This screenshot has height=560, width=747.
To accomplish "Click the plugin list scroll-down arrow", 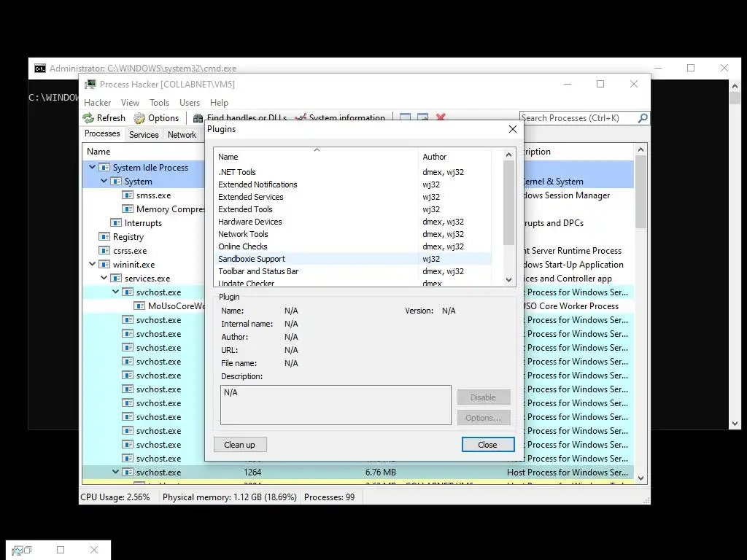I will pos(508,280).
